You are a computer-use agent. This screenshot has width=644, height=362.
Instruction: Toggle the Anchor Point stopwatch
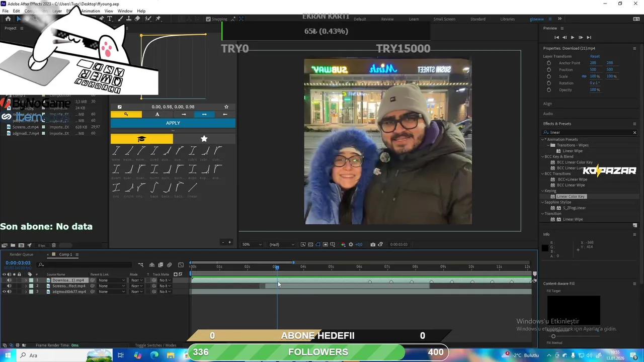549,63
